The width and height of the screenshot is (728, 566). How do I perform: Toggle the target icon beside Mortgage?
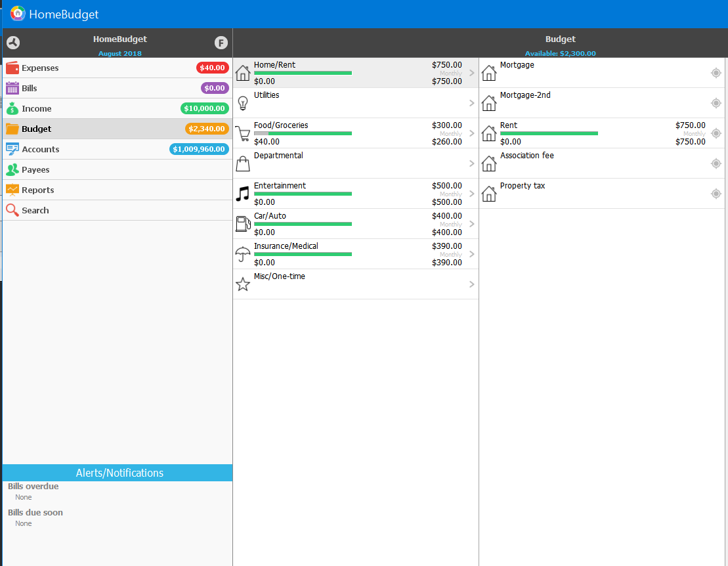[716, 73]
